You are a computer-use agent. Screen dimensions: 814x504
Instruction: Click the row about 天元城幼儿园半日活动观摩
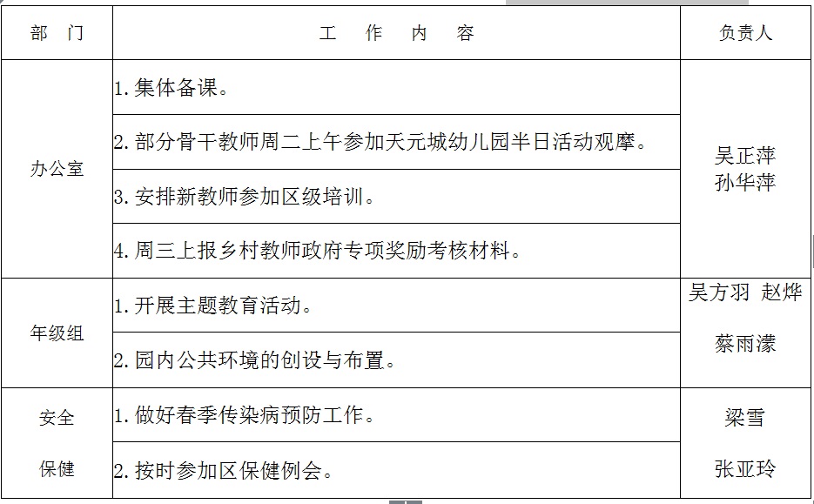396,142
